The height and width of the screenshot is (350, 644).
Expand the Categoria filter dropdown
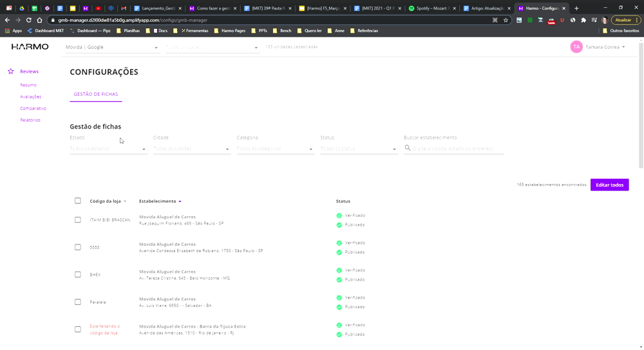point(275,149)
